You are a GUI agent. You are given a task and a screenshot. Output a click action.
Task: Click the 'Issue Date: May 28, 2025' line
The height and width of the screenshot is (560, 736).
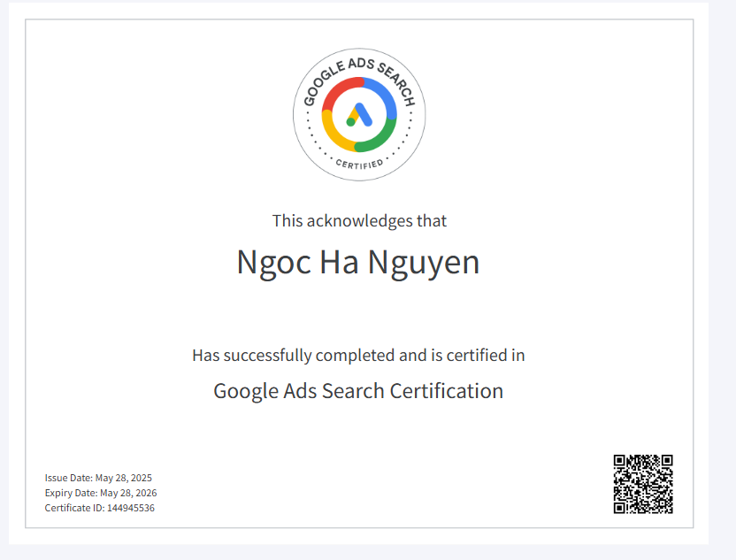(98, 478)
